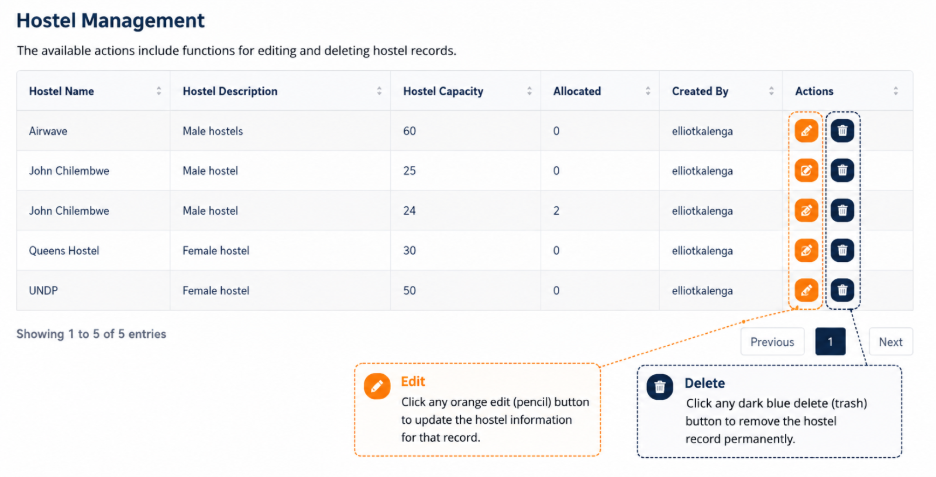This screenshot has height=477, width=936.
Task: Click trash icon for capacity 25 row
Action: tap(842, 171)
